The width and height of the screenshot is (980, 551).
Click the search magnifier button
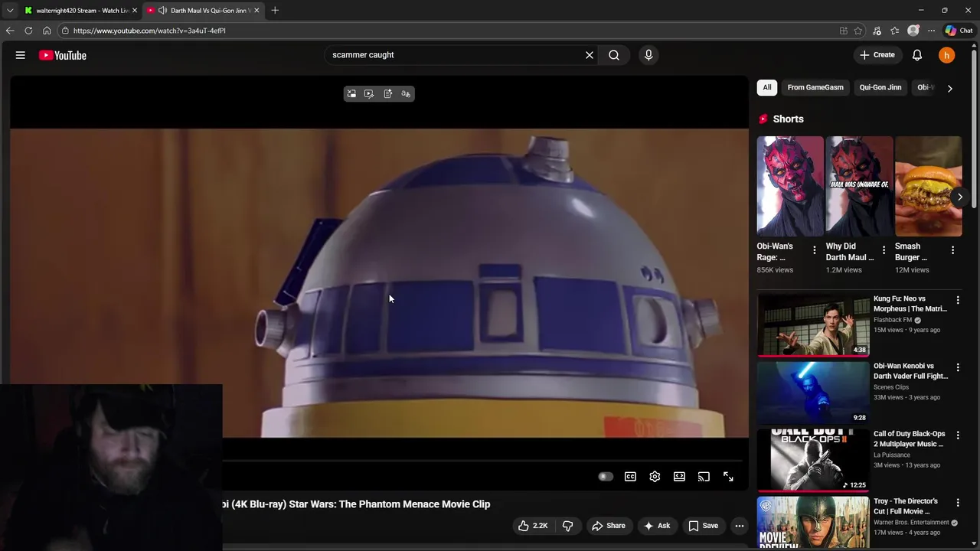click(614, 55)
